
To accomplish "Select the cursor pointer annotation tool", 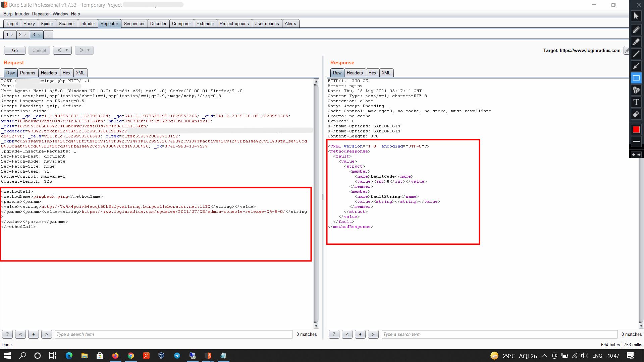I will [636, 16].
